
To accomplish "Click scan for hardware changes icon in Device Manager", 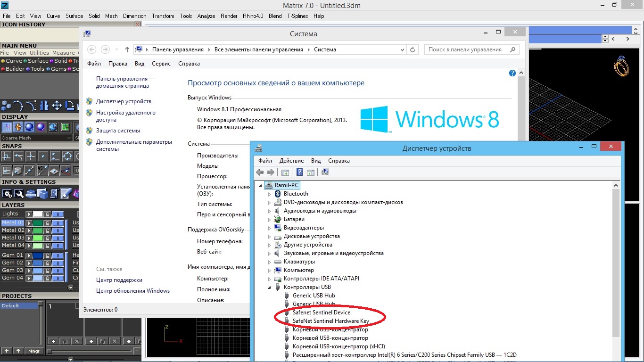I will pos(325,172).
